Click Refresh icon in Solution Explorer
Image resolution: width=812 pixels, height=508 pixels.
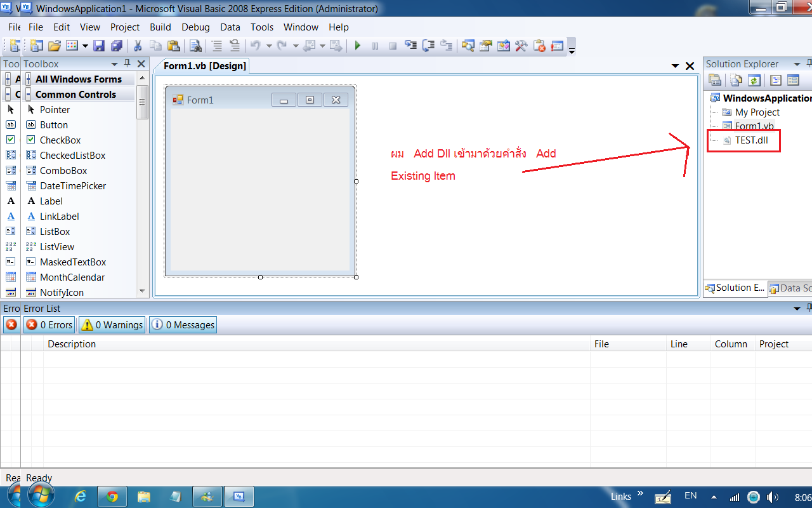[754, 80]
